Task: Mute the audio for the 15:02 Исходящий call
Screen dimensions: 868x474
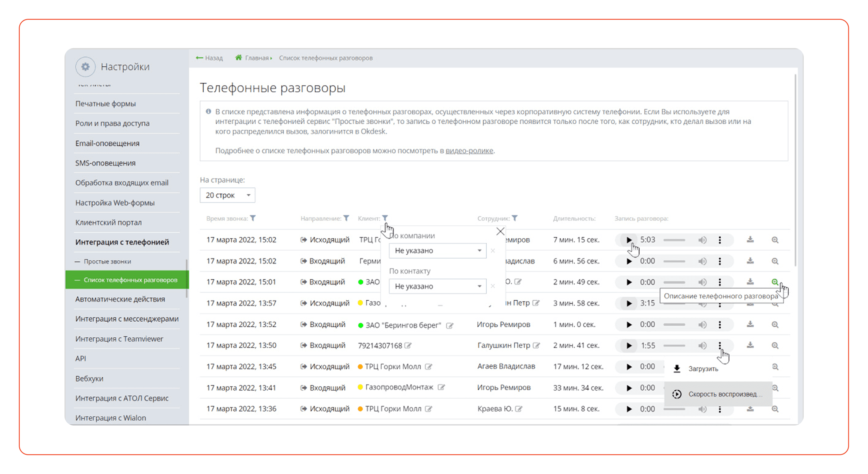Action: (702, 240)
